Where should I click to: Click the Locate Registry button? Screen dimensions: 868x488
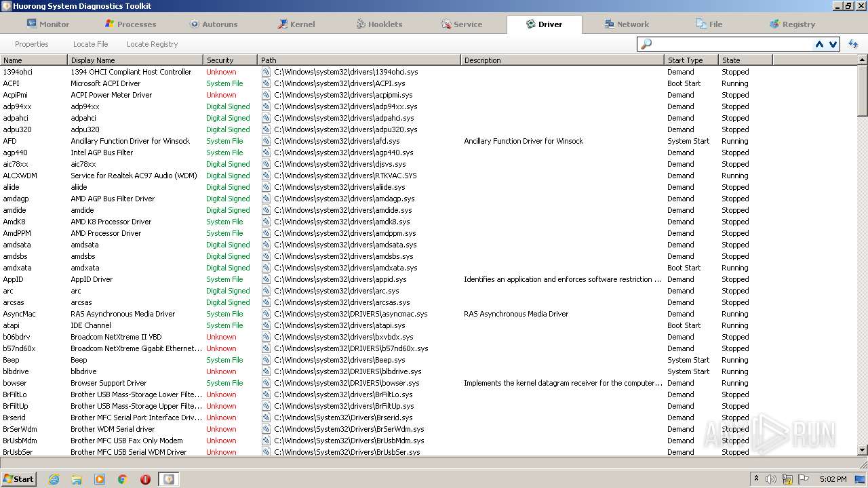pos(152,44)
